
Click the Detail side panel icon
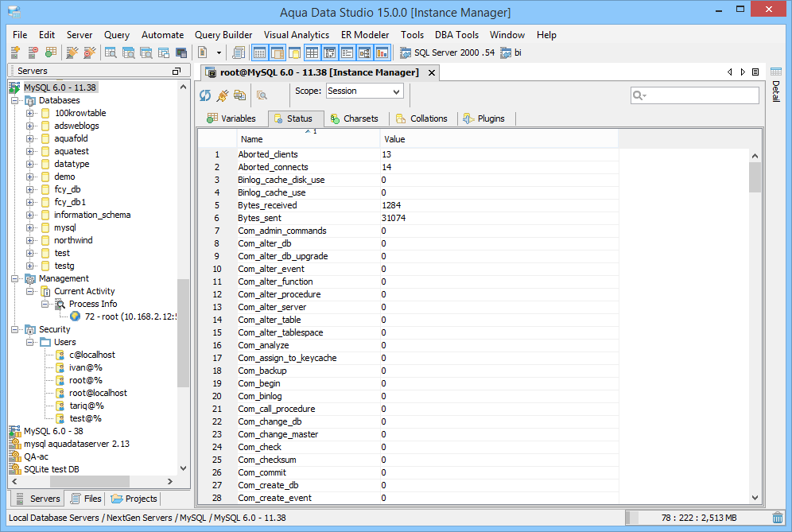[776, 72]
